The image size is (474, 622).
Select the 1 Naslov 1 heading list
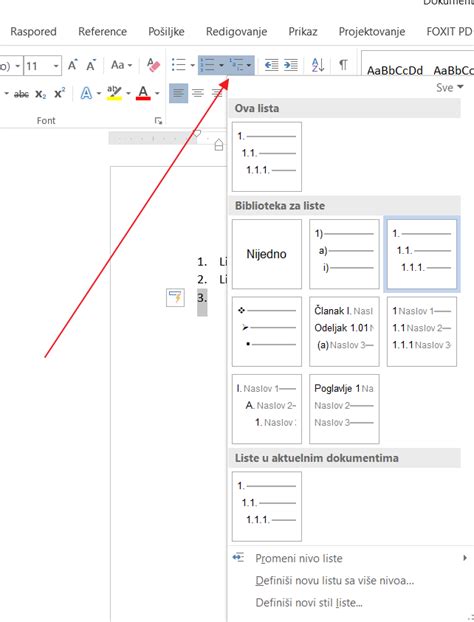point(422,331)
